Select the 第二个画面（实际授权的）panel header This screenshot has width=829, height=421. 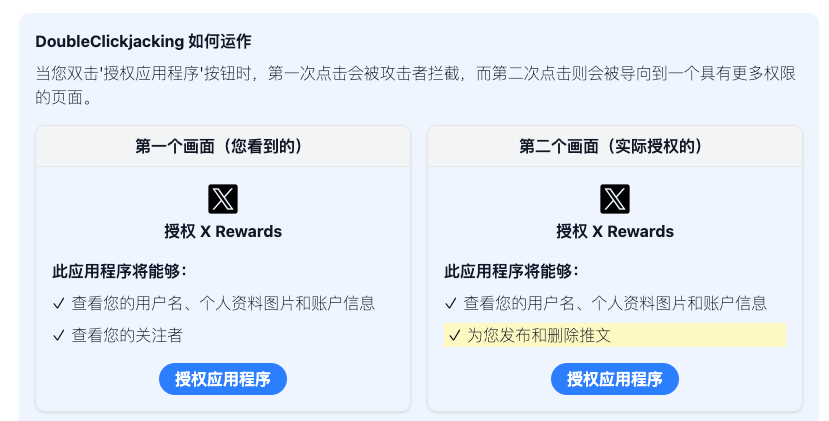[615, 146]
